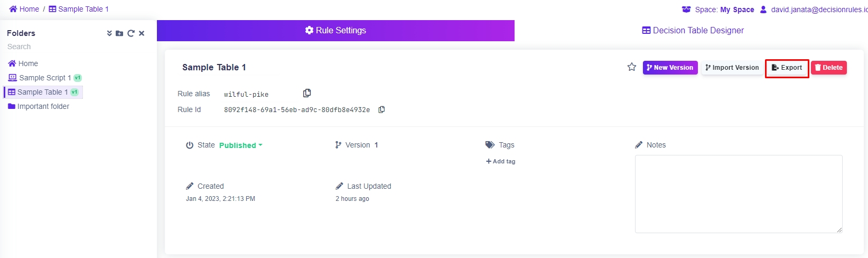Click inside the Notes text area
Image resolution: width=868 pixels, height=258 pixels.
(x=738, y=193)
